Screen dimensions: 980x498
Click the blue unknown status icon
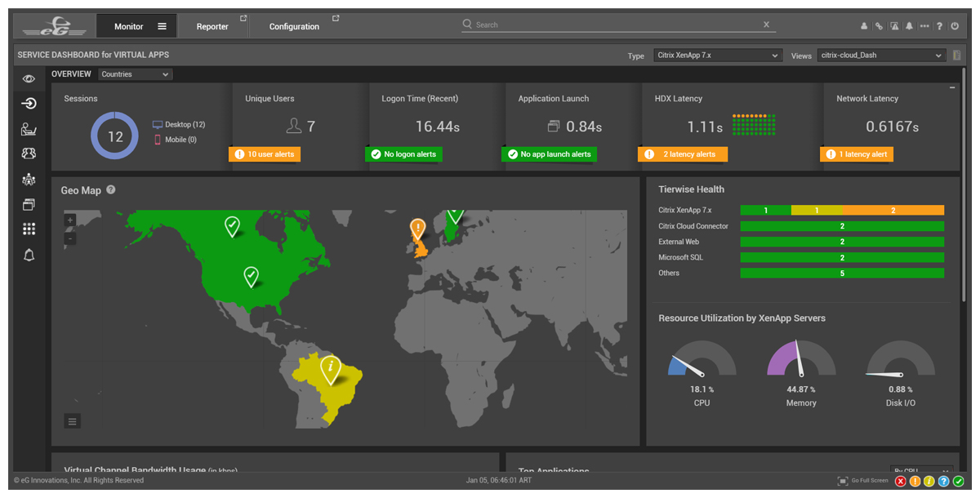(944, 481)
